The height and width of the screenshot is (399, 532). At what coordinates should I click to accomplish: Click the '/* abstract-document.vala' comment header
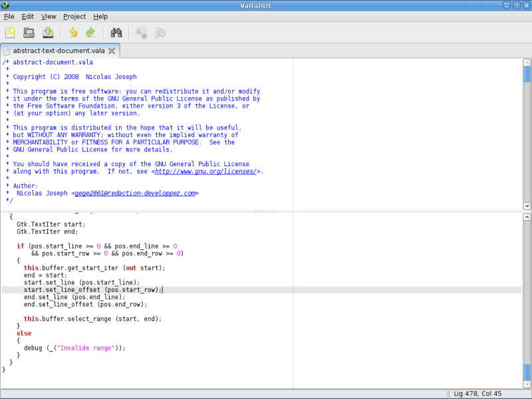pos(47,62)
